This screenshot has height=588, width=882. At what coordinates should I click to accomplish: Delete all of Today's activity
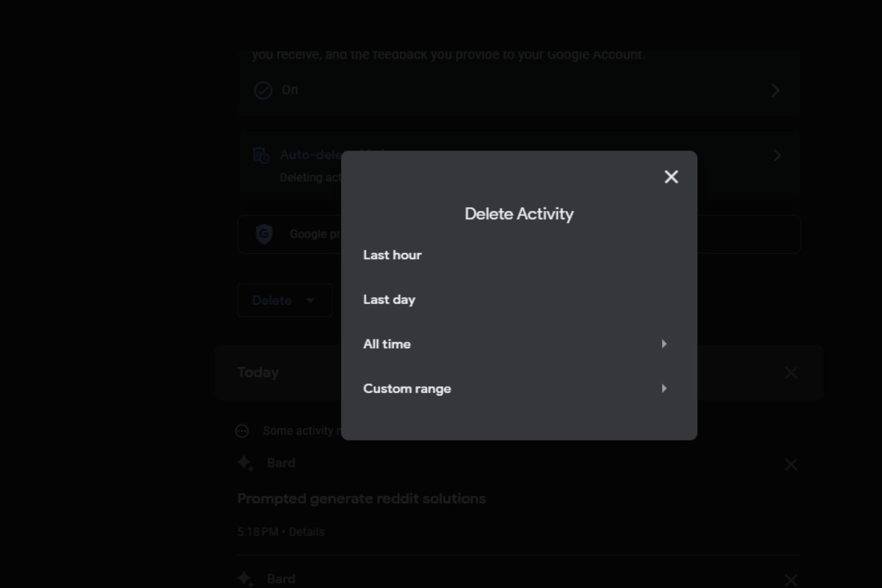[x=791, y=373]
